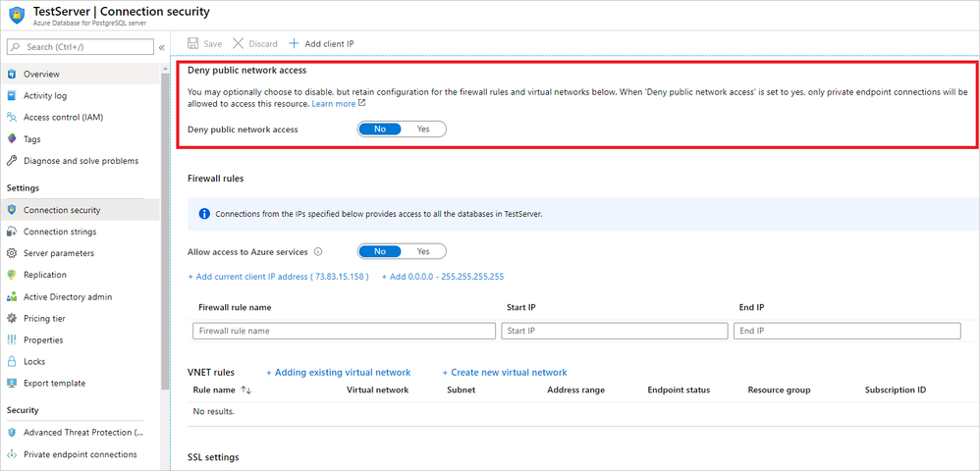Image resolution: width=980 pixels, height=471 pixels.
Task: Click the Pricing tier gear icon
Action: point(11,318)
